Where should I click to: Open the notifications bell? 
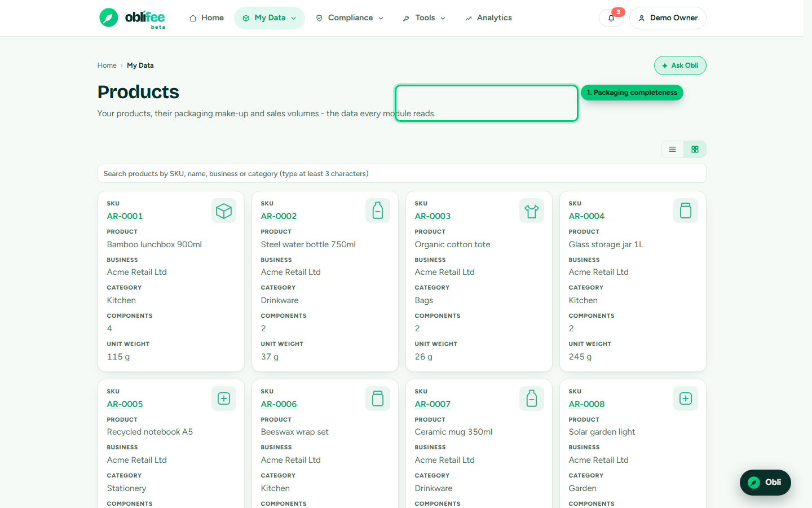pos(611,18)
